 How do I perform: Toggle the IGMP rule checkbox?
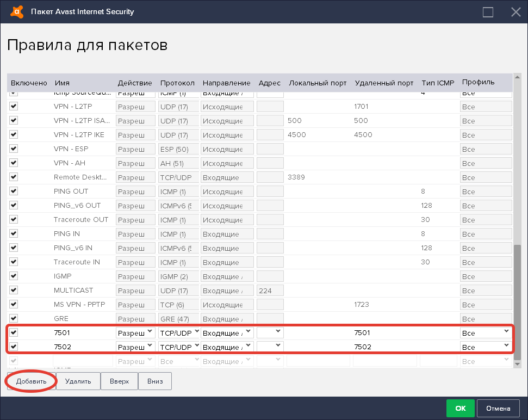(14, 276)
